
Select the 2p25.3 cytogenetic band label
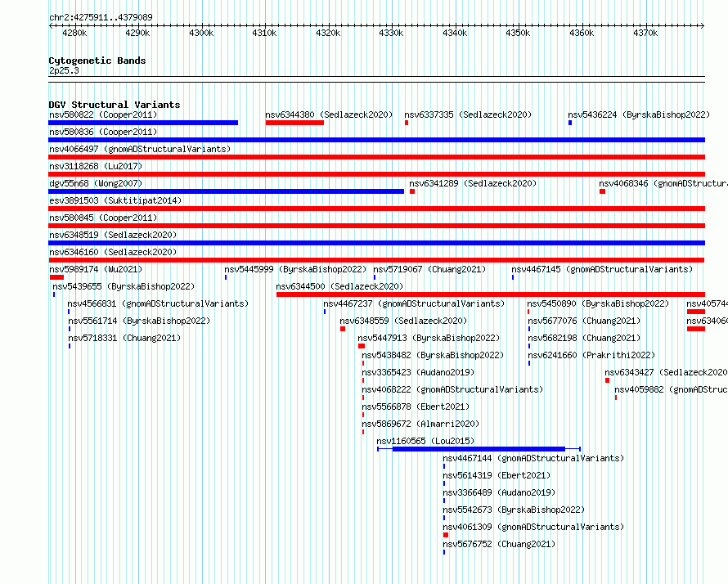click(x=64, y=70)
